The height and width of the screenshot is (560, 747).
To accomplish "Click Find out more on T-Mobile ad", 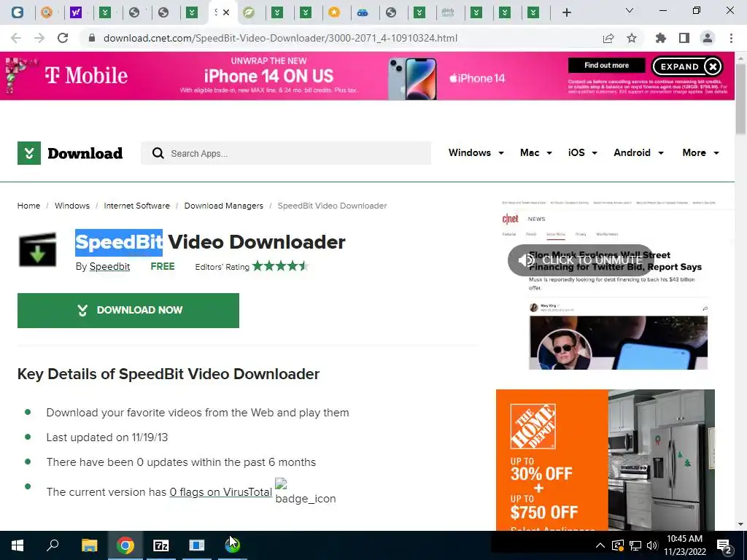I will 606,65.
